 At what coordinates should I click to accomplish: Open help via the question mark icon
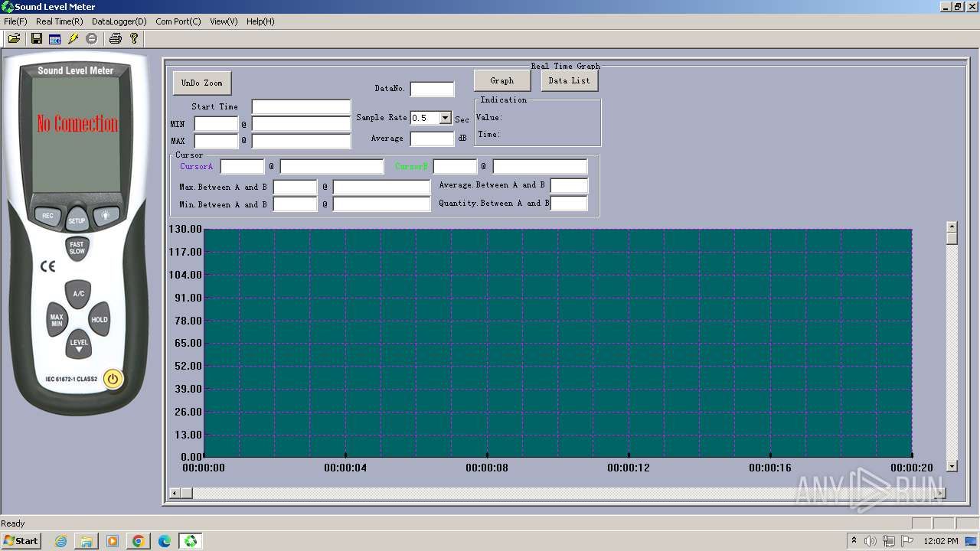(134, 38)
